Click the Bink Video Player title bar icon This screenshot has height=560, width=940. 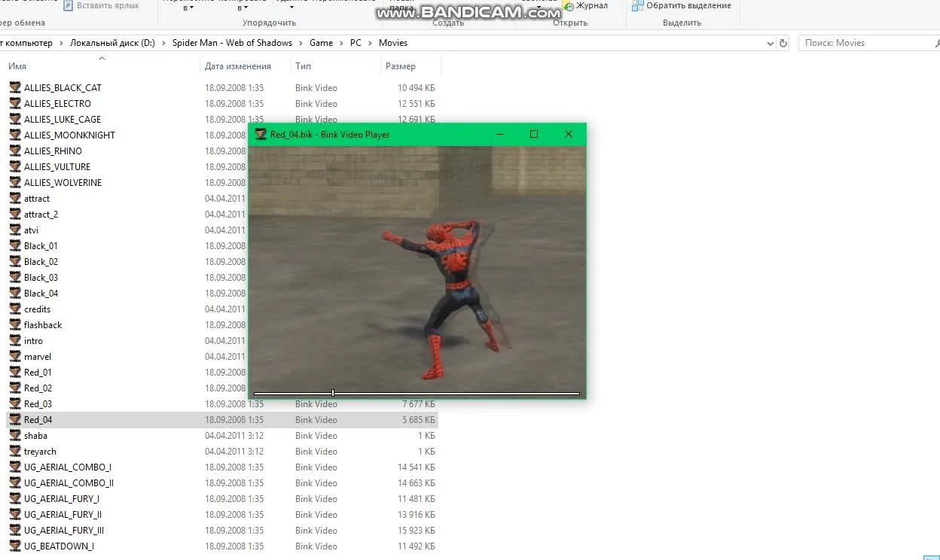(260, 134)
